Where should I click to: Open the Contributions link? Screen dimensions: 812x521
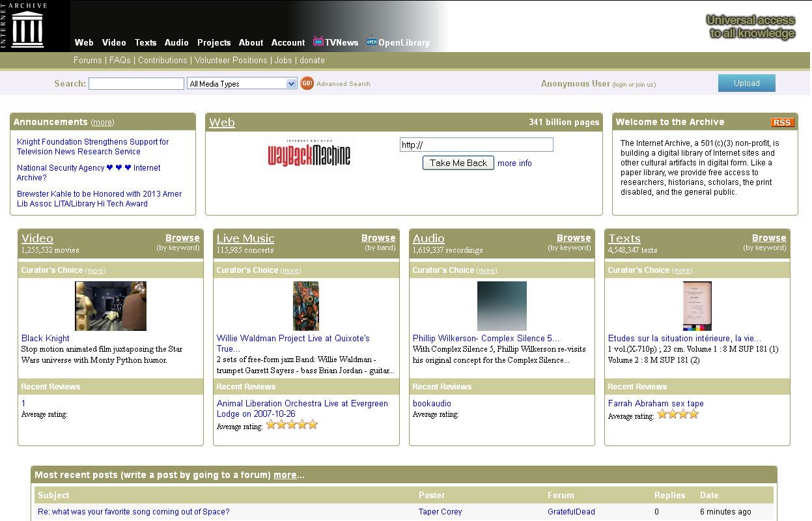point(163,60)
